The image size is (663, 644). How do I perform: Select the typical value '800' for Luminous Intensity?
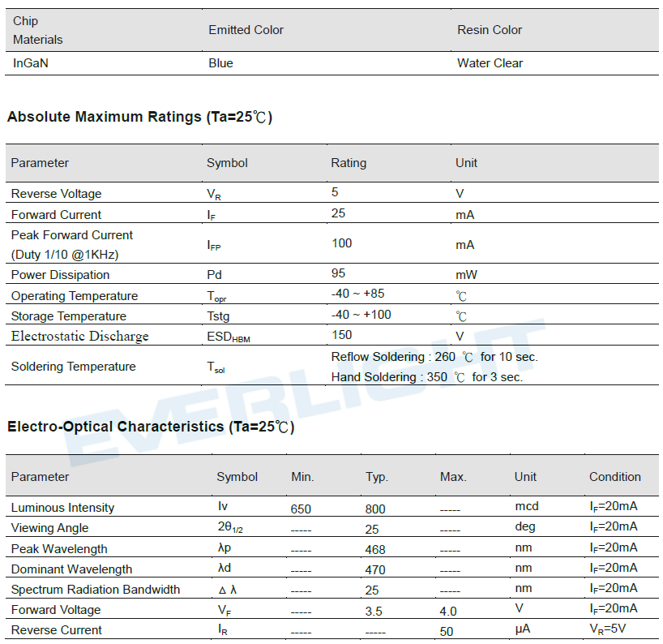375,509
